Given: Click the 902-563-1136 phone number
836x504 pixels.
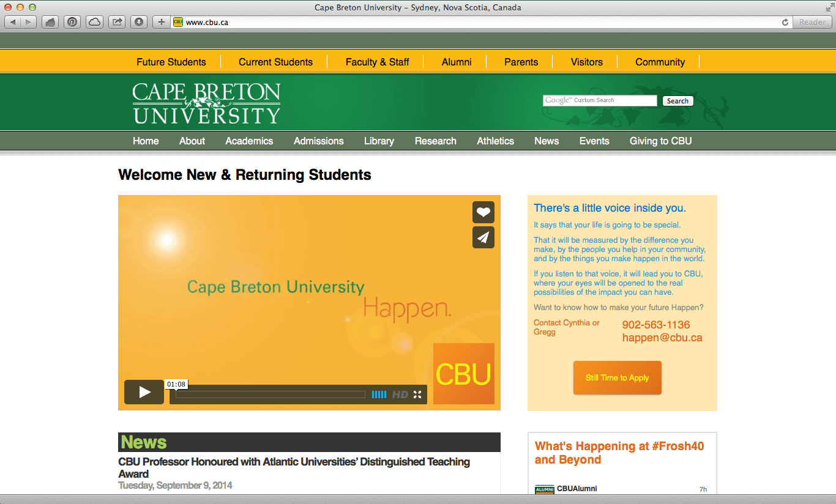Looking at the screenshot, I should pyautogui.click(x=656, y=325).
